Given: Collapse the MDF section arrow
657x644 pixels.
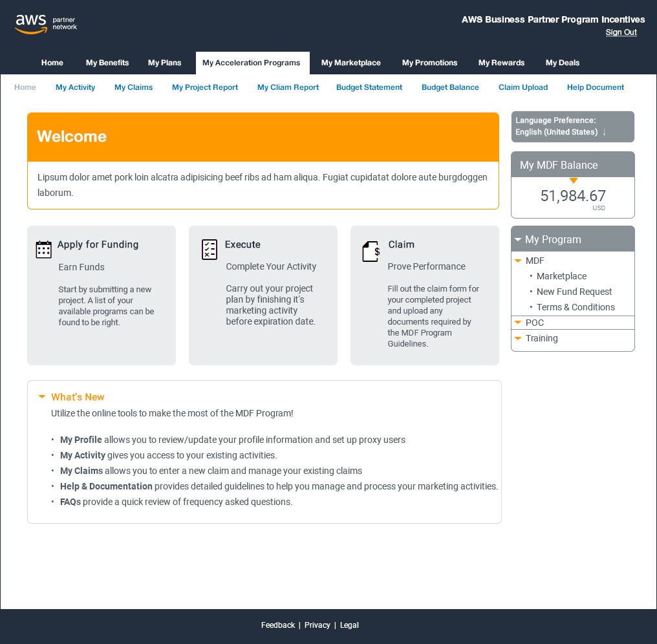Looking at the screenshot, I should tap(518, 261).
